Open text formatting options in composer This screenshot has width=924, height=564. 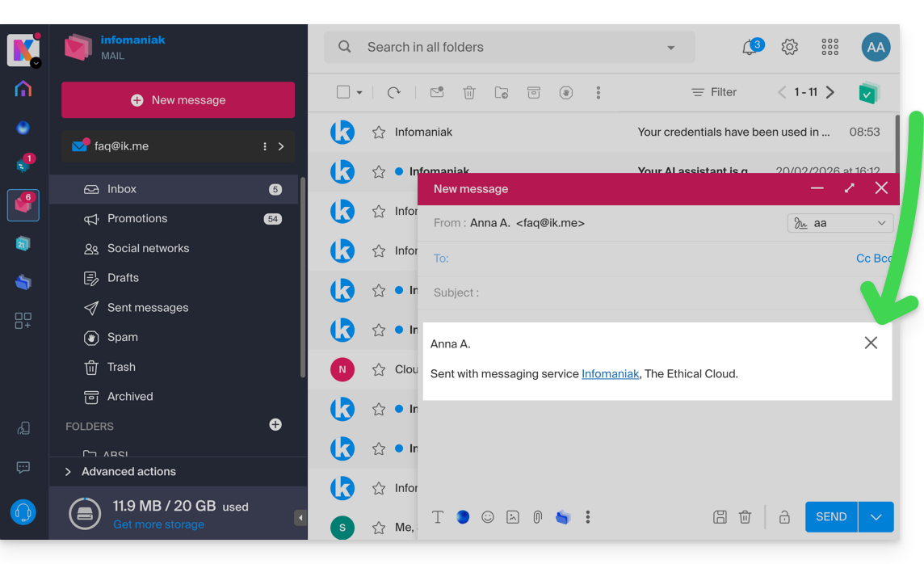click(438, 517)
